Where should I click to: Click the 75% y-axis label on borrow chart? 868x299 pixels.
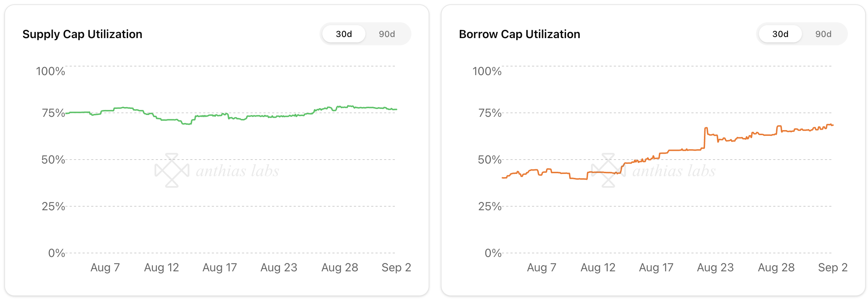pyautogui.click(x=490, y=113)
